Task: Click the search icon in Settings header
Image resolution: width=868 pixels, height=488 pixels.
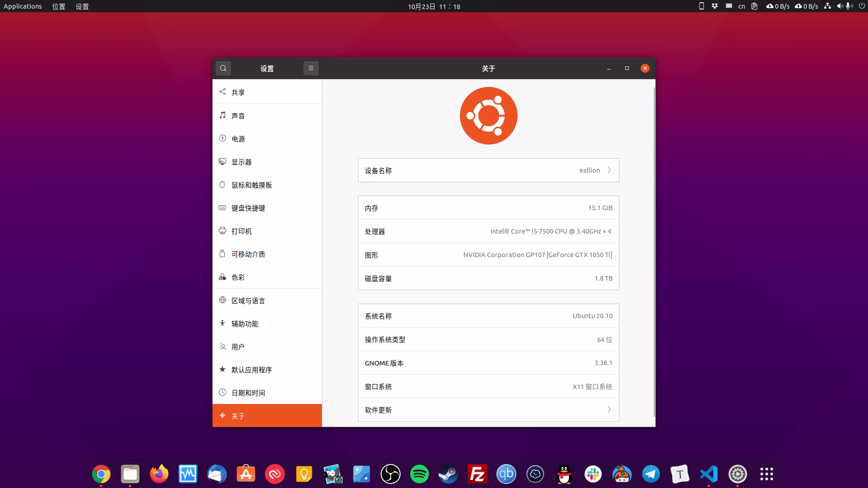Action: (223, 68)
